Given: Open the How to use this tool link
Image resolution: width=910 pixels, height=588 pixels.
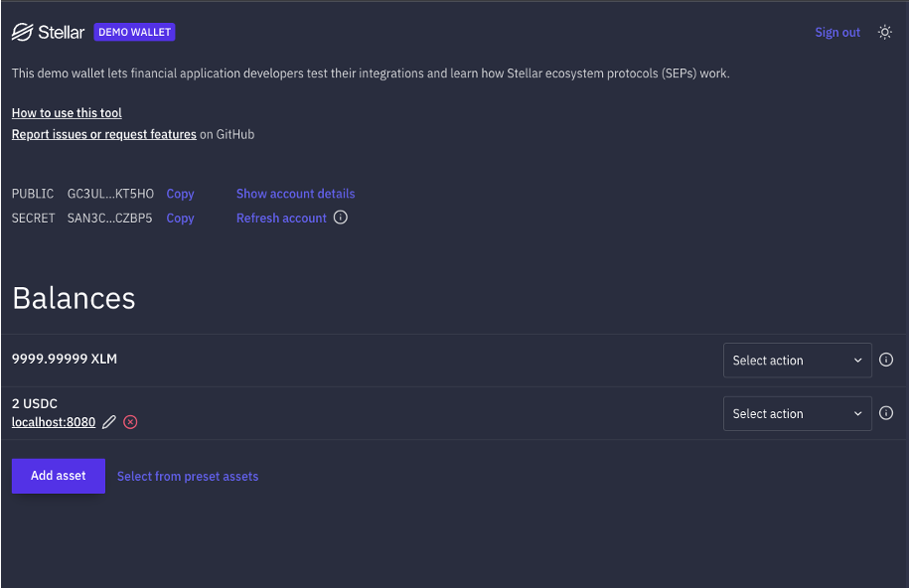Looking at the screenshot, I should tap(67, 113).
